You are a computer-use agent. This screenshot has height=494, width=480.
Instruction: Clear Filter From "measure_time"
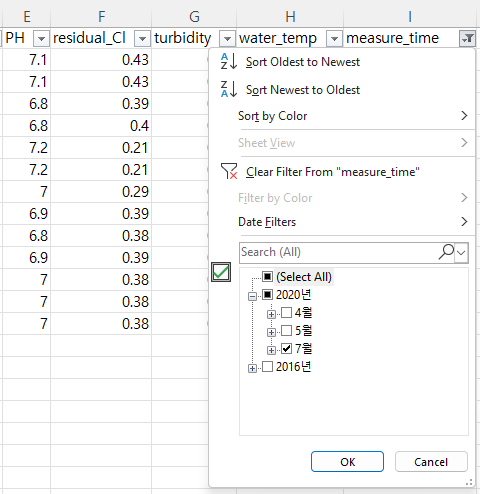pos(342,172)
